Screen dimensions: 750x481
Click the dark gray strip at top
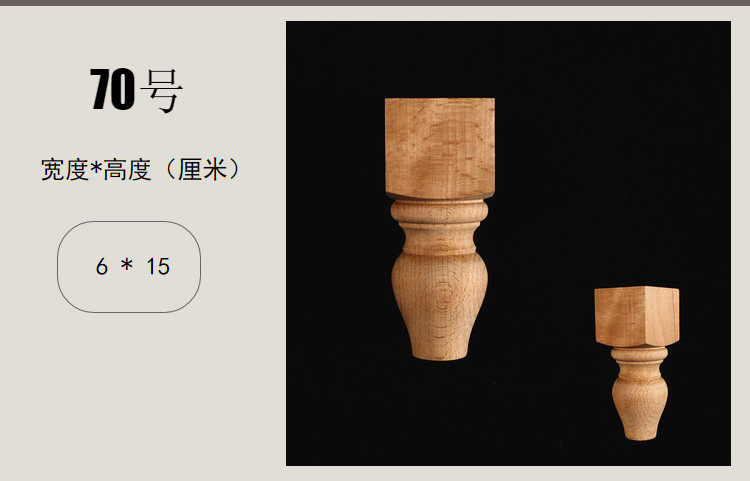(x=375, y=2)
